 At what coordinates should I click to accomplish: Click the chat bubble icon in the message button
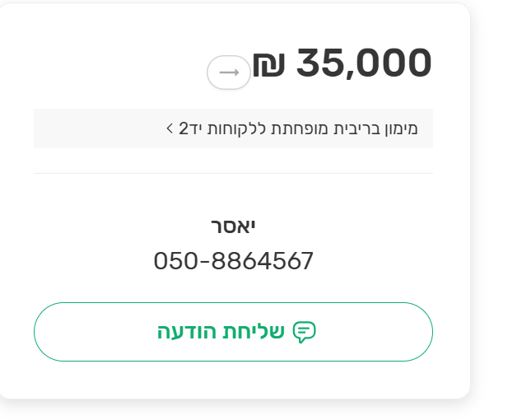(x=305, y=332)
